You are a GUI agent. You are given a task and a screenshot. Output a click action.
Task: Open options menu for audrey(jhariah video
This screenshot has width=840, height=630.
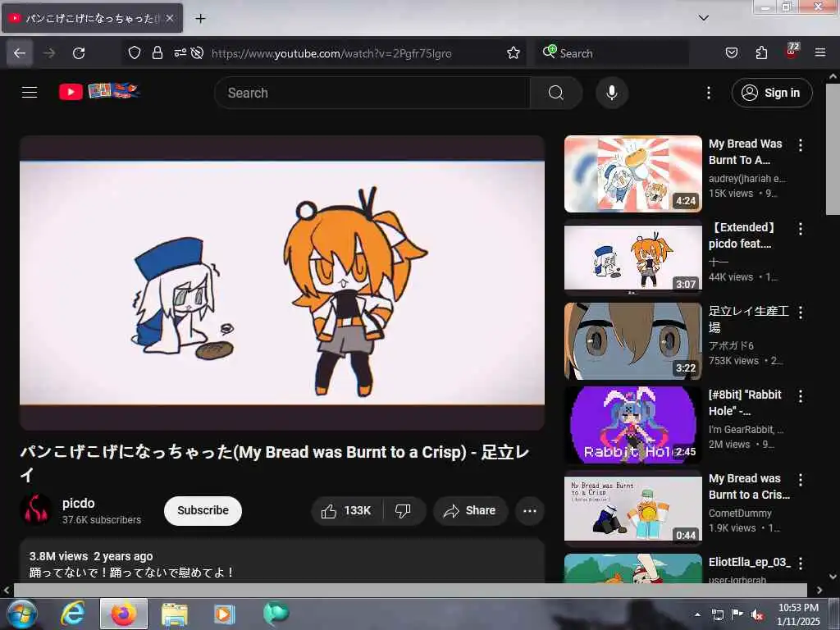[801, 145]
